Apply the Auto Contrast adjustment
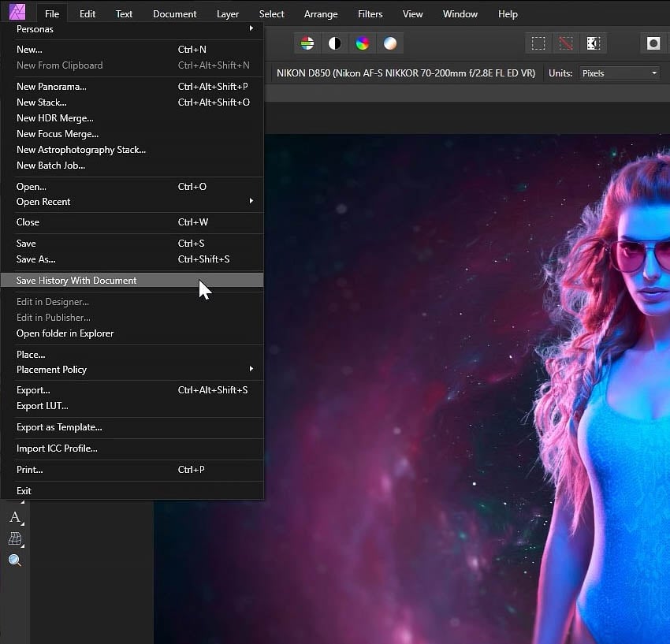Viewport: 670px width, 644px height. coord(334,43)
